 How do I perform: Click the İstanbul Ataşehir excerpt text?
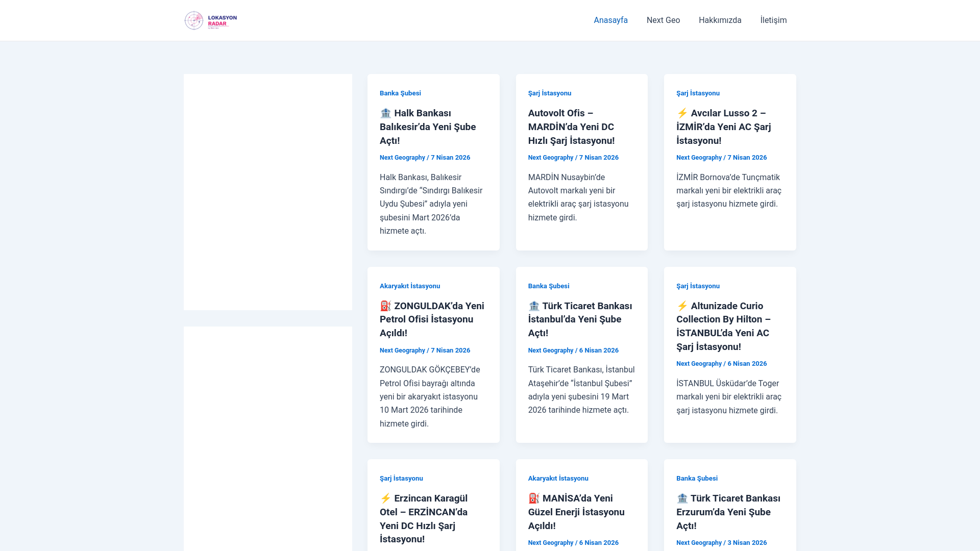click(x=581, y=390)
